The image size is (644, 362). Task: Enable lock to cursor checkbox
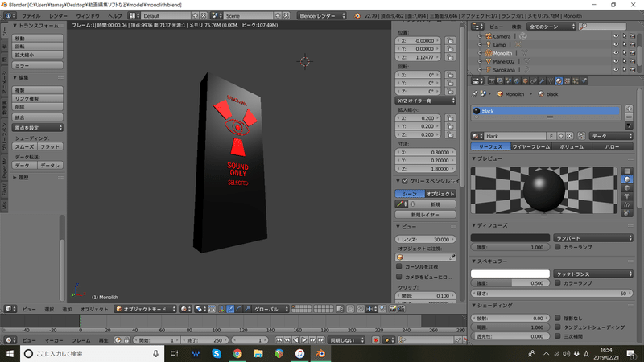coord(398,266)
